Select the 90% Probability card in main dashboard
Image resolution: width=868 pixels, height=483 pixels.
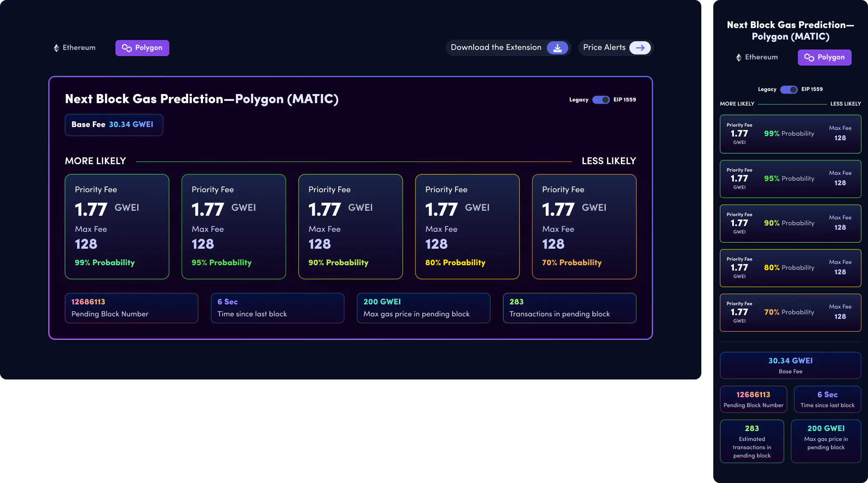350,226
